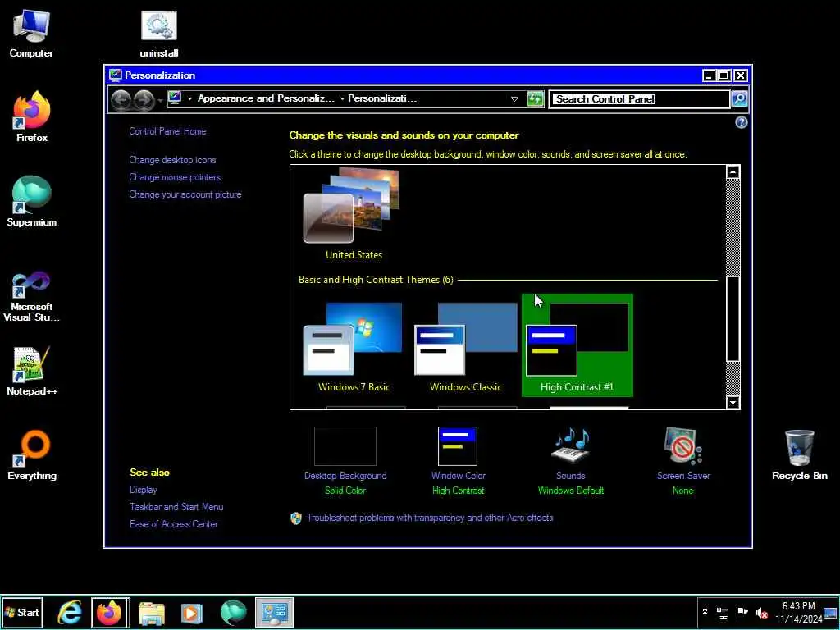Open Control Panel Home link
Image resolution: width=840 pixels, height=630 pixels.
[167, 131]
